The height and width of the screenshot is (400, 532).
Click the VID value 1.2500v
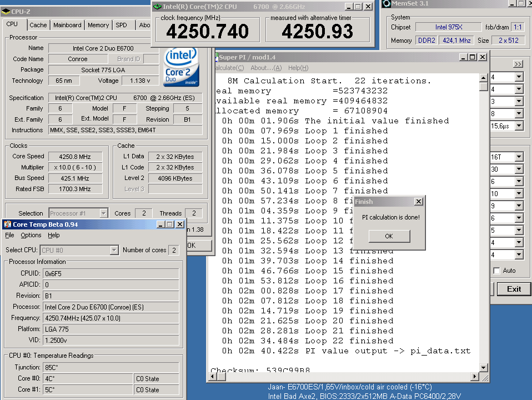tap(111, 340)
